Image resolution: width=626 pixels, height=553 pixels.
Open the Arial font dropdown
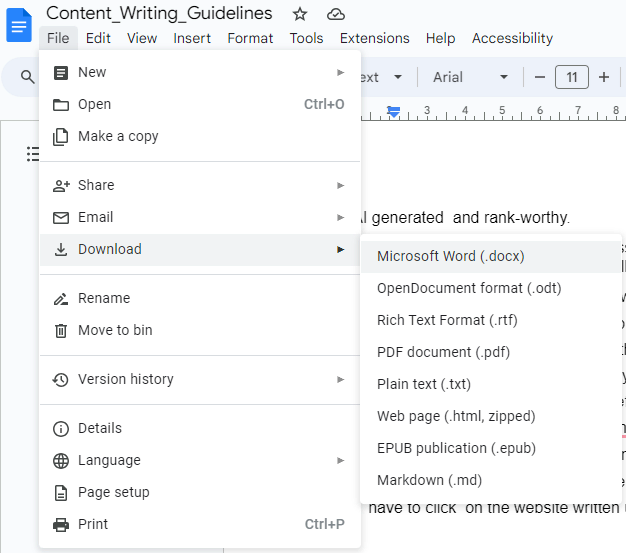pos(470,77)
